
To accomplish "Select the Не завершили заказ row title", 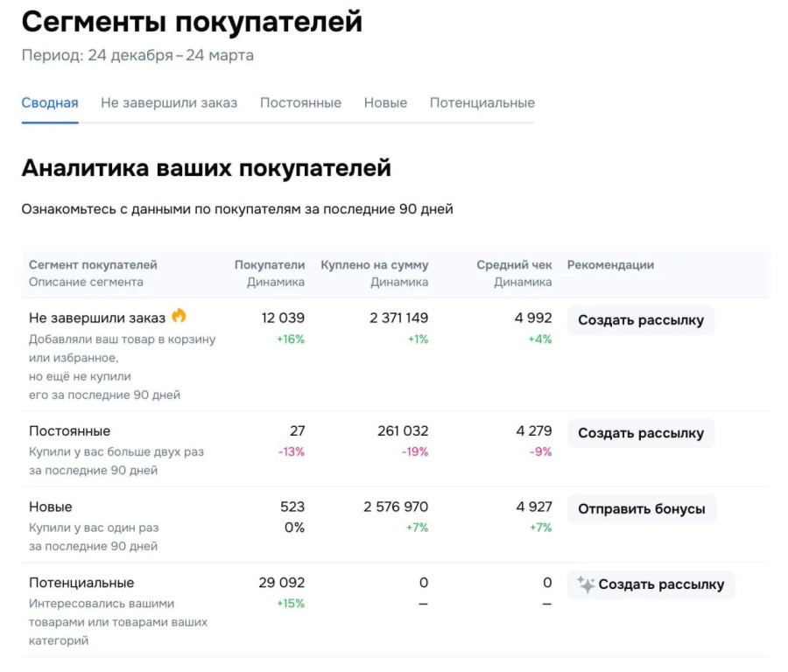I will tap(97, 318).
